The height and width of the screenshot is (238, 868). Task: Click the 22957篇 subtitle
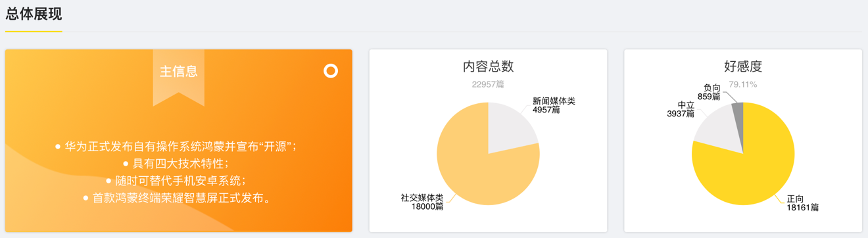point(488,85)
